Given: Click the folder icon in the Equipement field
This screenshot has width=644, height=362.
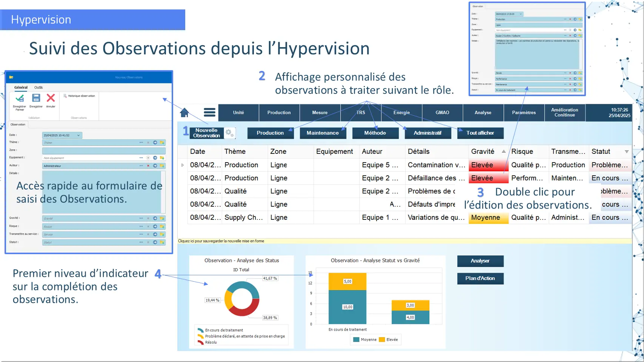Looking at the screenshot, I should pos(162,158).
